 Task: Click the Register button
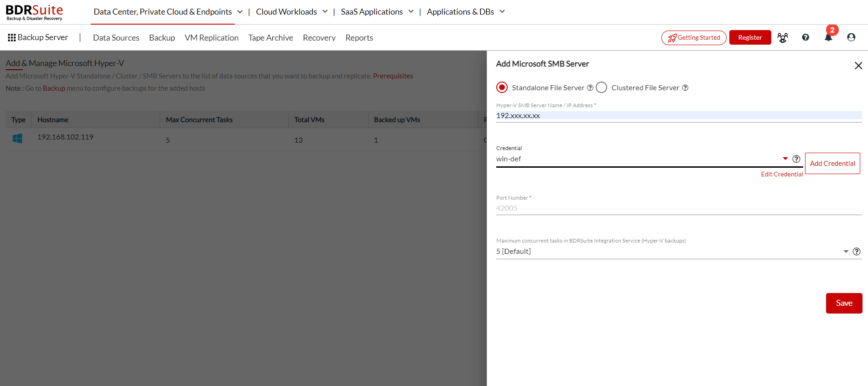click(750, 37)
